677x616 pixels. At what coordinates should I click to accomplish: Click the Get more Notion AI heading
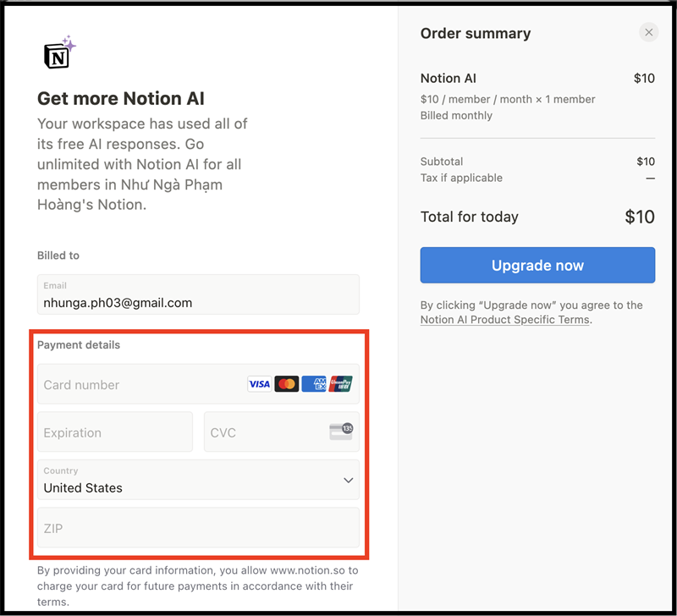pos(121,98)
